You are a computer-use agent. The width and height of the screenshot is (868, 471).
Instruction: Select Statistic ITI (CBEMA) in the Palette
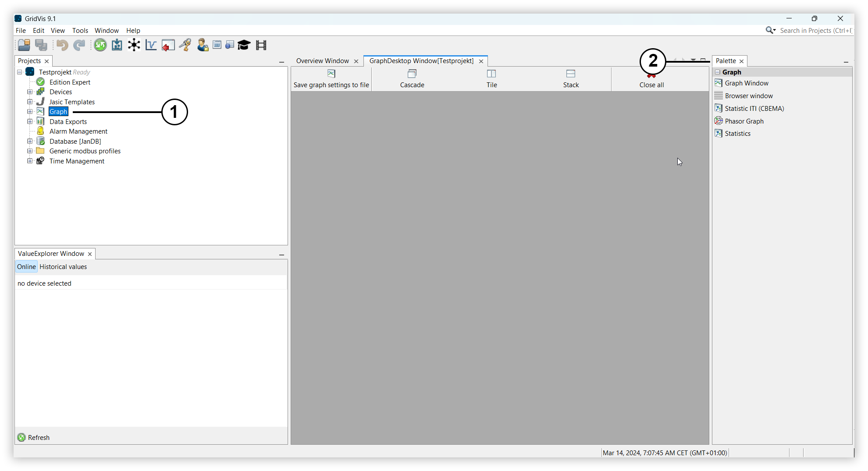[754, 108]
